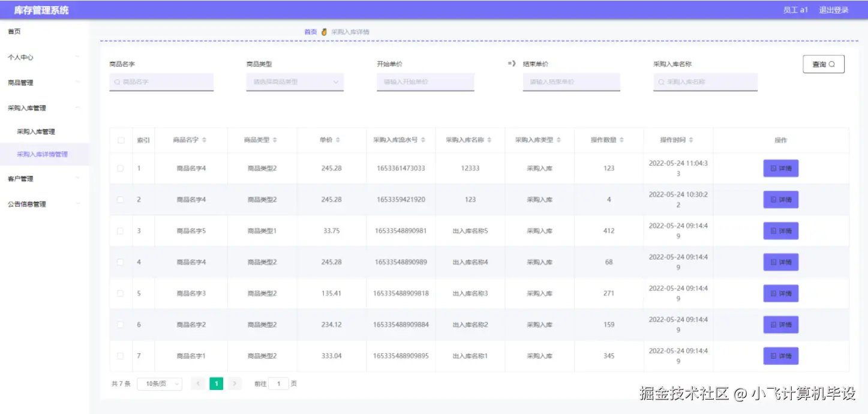Viewport: 868px width, 414px height.
Task: Sort by 商品类型 column arrows
Action: (x=275, y=140)
